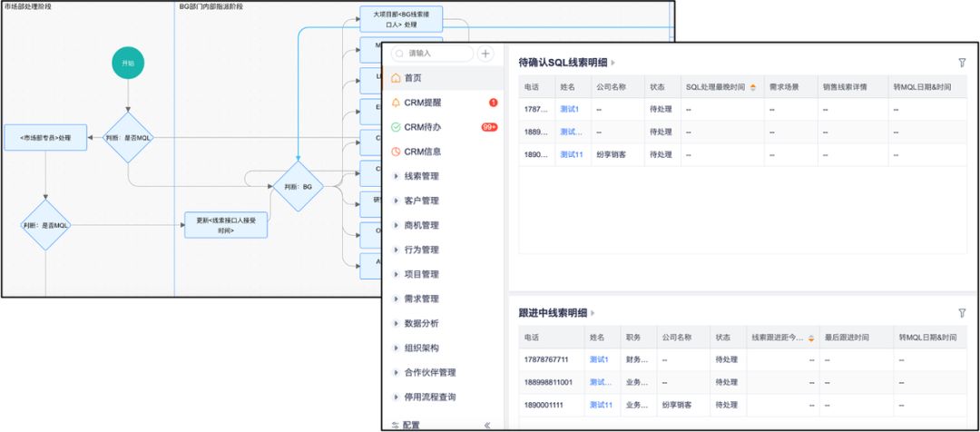Select CRM待办 in sidebar
Screen dimensions: 980x432
coord(423,127)
